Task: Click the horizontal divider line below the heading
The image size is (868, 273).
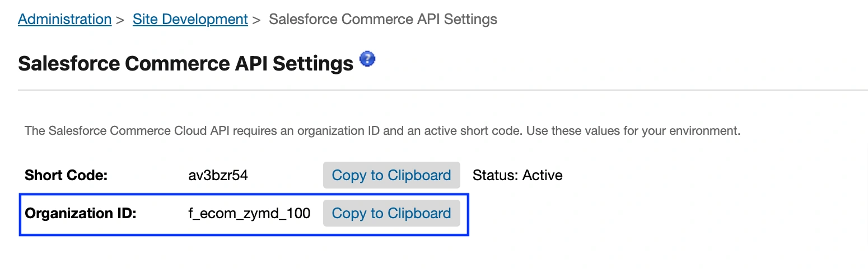Action: [x=442, y=90]
